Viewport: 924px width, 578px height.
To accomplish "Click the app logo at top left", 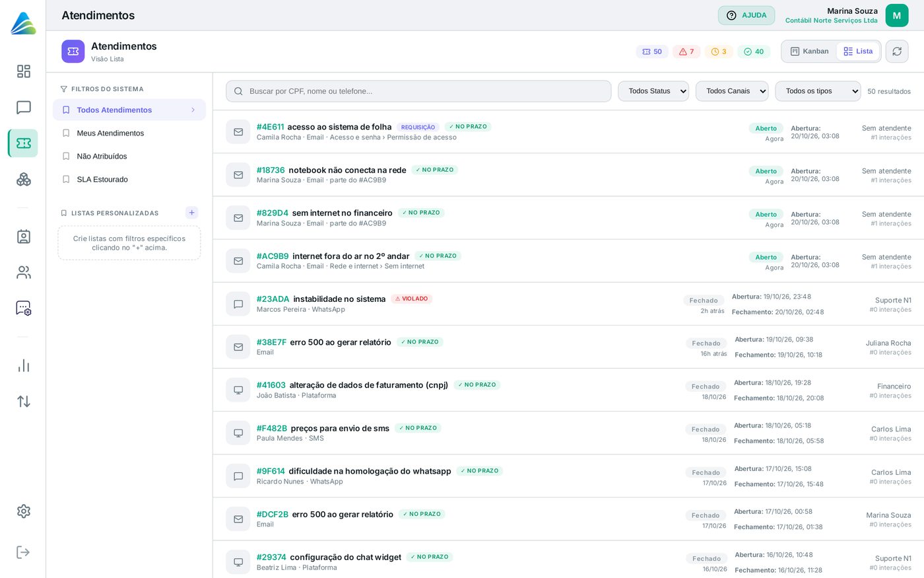I will pos(23,23).
